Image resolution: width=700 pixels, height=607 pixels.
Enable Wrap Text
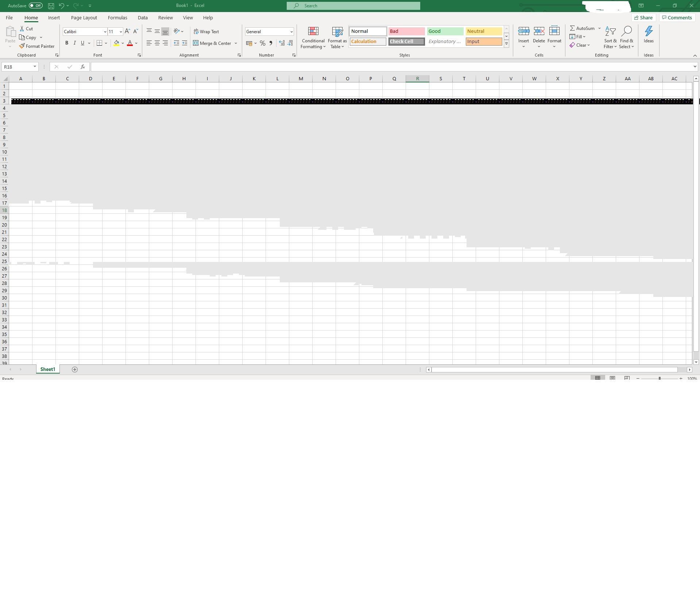206,31
